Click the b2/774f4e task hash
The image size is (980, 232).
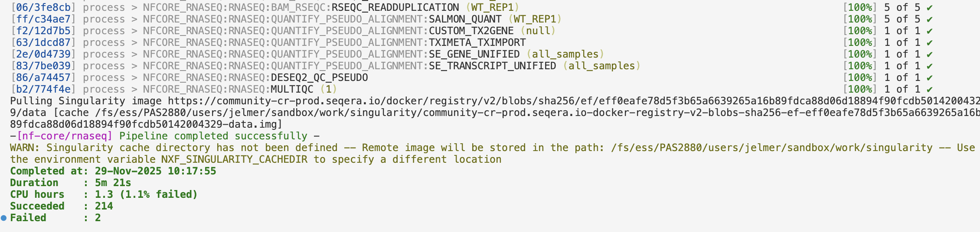pos(43,90)
